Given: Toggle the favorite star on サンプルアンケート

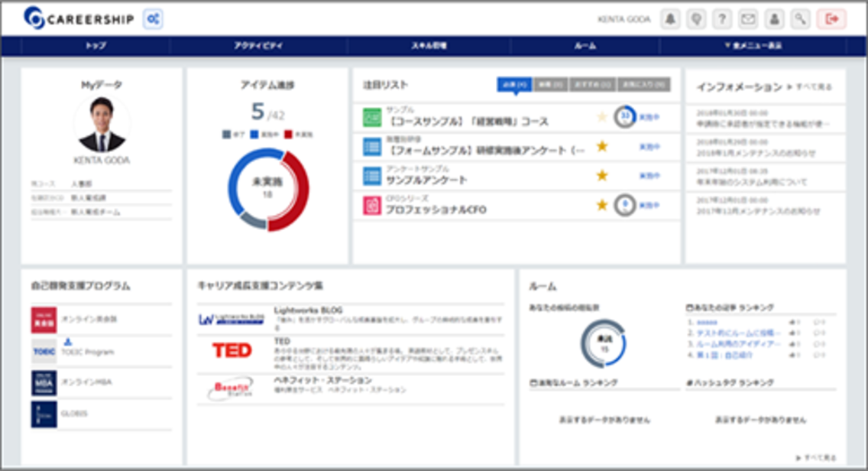Looking at the screenshot, I should coord(602,175).
